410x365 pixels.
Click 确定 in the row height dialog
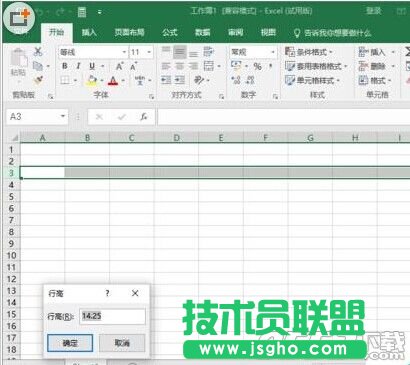pos(70,343)
